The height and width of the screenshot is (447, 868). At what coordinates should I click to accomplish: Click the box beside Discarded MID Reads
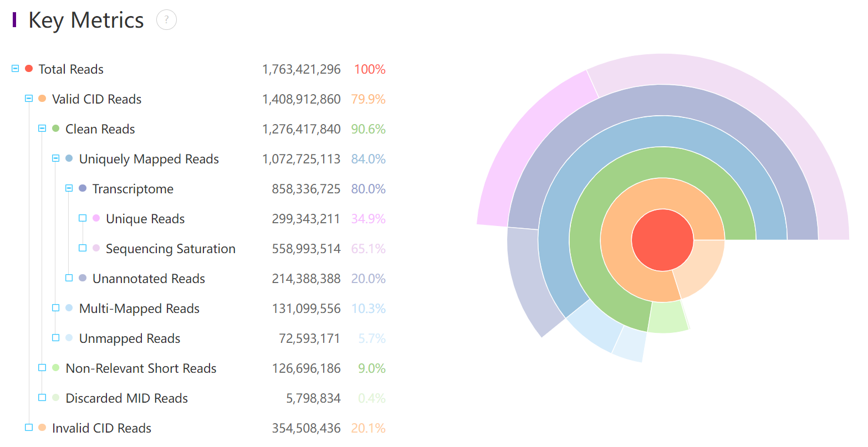pyautogui.click(x=42, y=398)
